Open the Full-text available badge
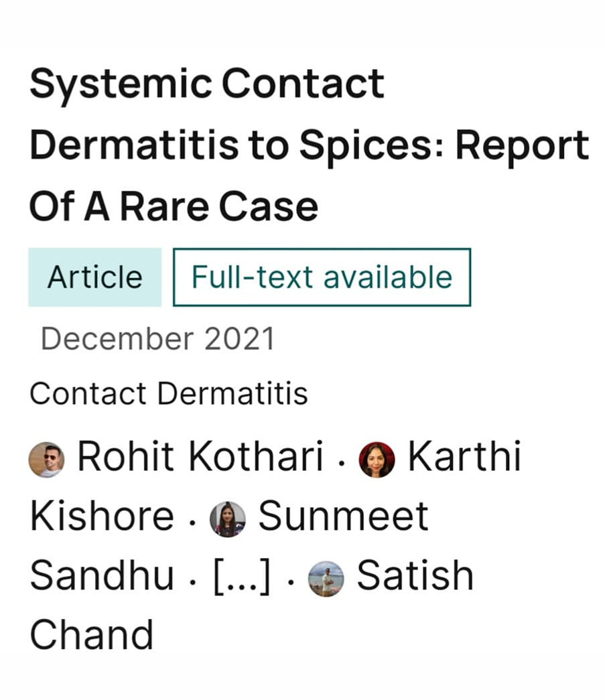Viewport: 605px width, 700px height. point(322,277)
